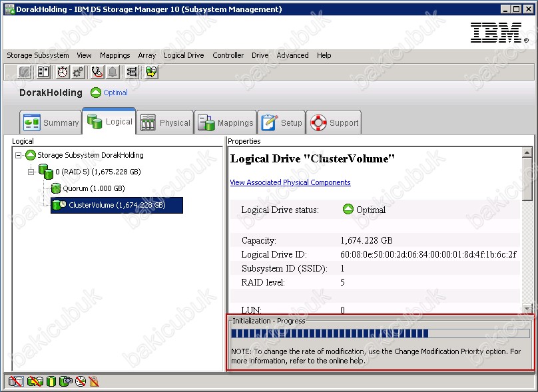Image resolution: width=538 pixels, height=392 pixels.
Task: Click the open book toolbar icon
Action: (43, 72)
